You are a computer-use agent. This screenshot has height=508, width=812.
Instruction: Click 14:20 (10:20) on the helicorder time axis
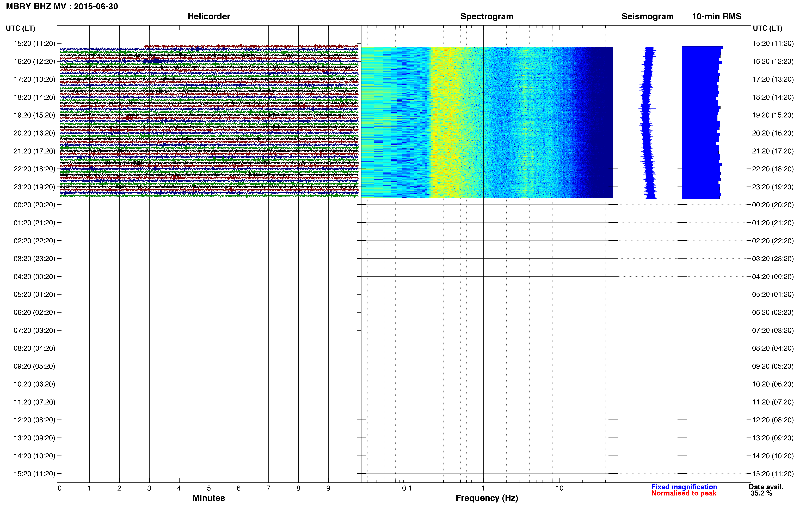[34, 456]
